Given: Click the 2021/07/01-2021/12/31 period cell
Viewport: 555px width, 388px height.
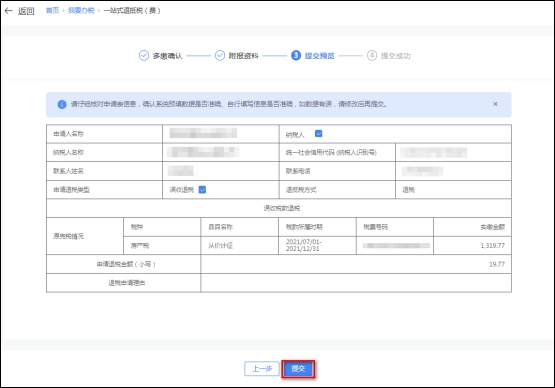Looking at the screenshot, I should coord(317,245).
